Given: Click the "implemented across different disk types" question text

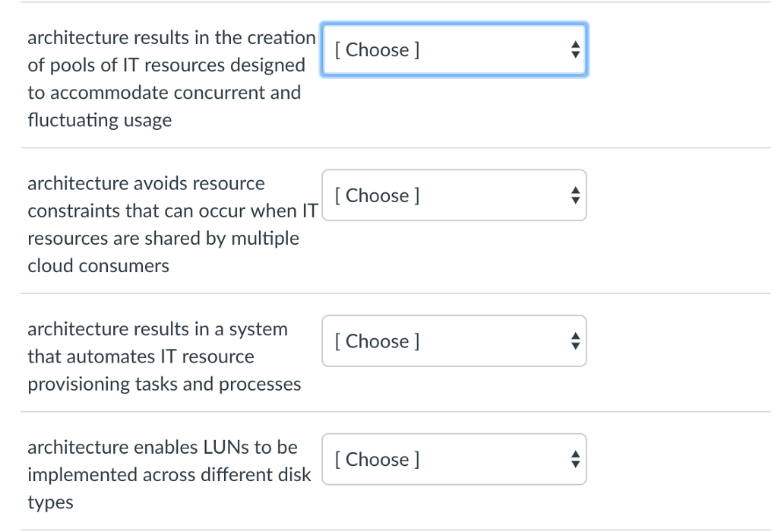Looking at the screenshot, I should (169, 475).
